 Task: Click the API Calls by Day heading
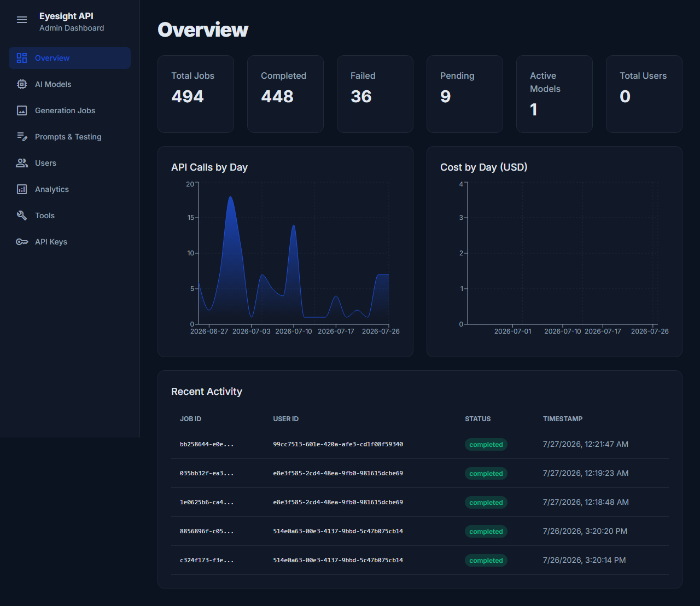(x=209, y=167)
